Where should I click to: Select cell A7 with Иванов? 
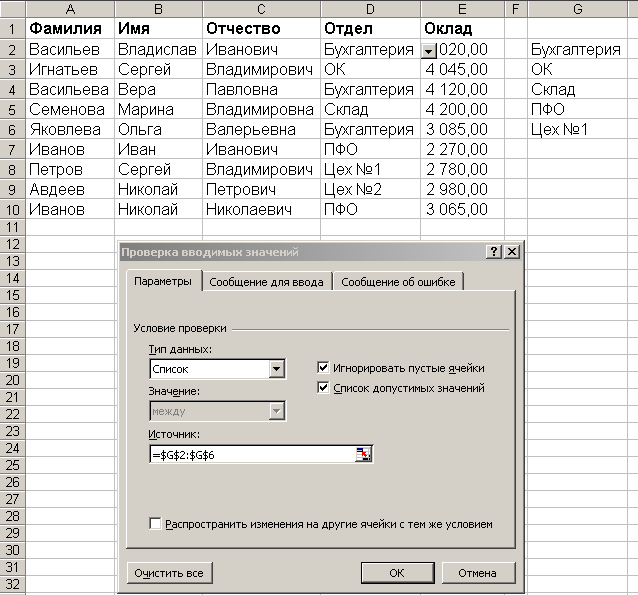70,149
